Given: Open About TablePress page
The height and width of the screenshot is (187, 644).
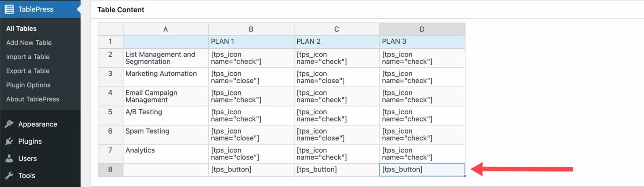Looking at the screenshot, I should click(x=33, y=99).
